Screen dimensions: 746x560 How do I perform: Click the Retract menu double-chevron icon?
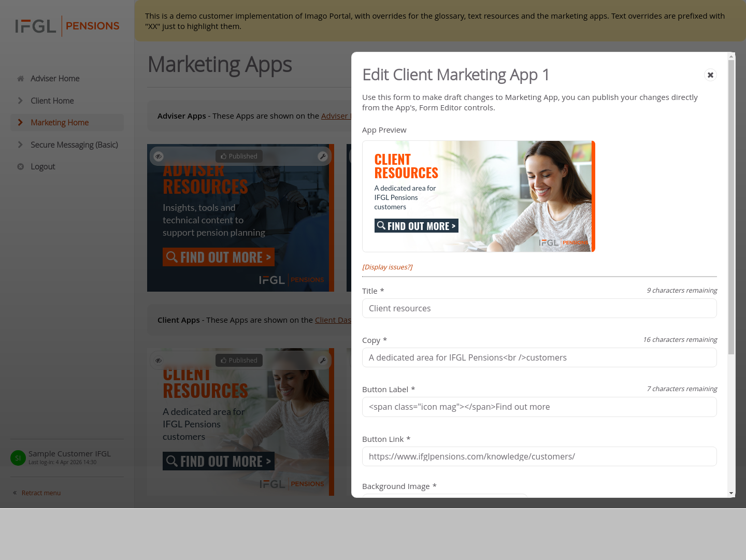click(x=15, y=493)
